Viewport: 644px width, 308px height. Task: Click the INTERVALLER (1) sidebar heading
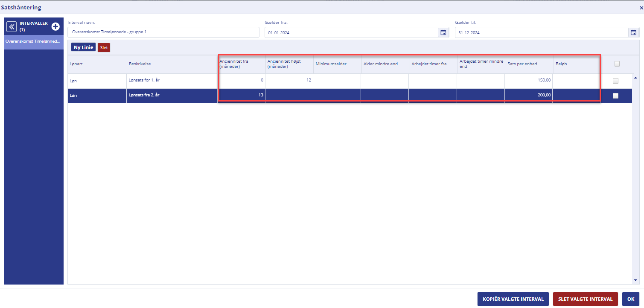[34, 26]
